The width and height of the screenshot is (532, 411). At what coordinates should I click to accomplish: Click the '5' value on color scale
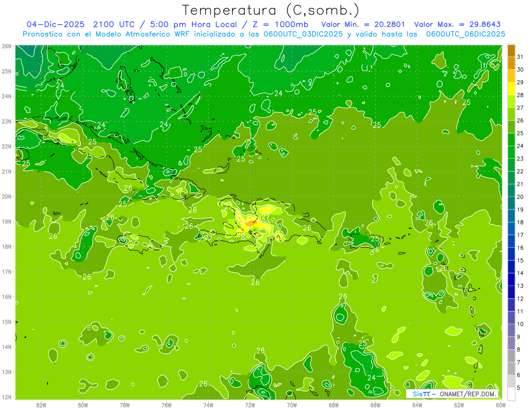click(x=519, y=388)
